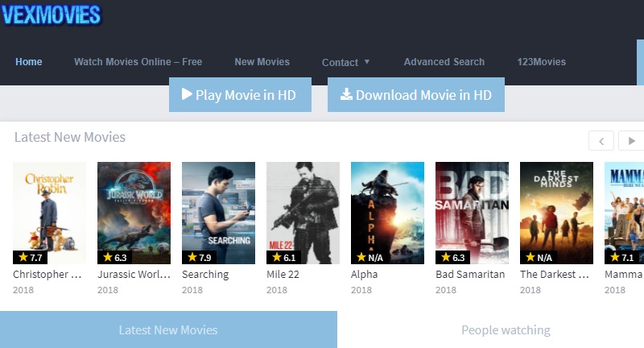Click the Alpha title link
The image size is (644, 348).
pyautogui.click(x=365, y=275)
